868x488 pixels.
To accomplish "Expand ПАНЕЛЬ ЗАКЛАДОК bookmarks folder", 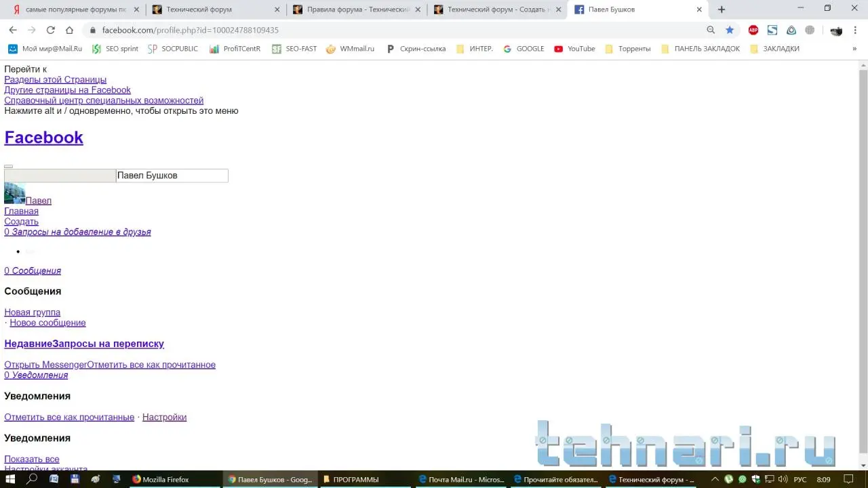I will point(701,49).
